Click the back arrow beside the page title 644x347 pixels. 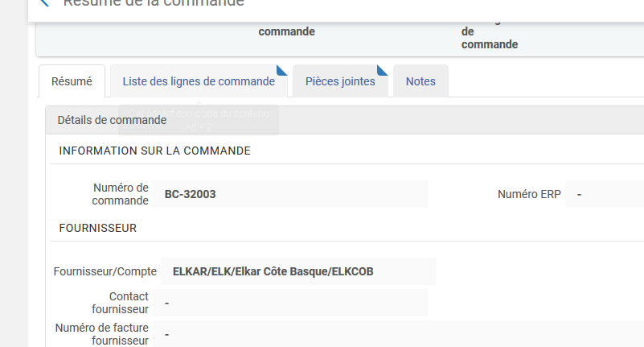click(45, 2)
